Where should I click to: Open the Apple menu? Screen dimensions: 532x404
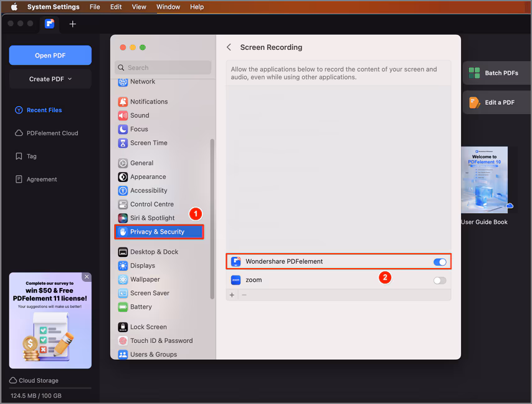14,7
